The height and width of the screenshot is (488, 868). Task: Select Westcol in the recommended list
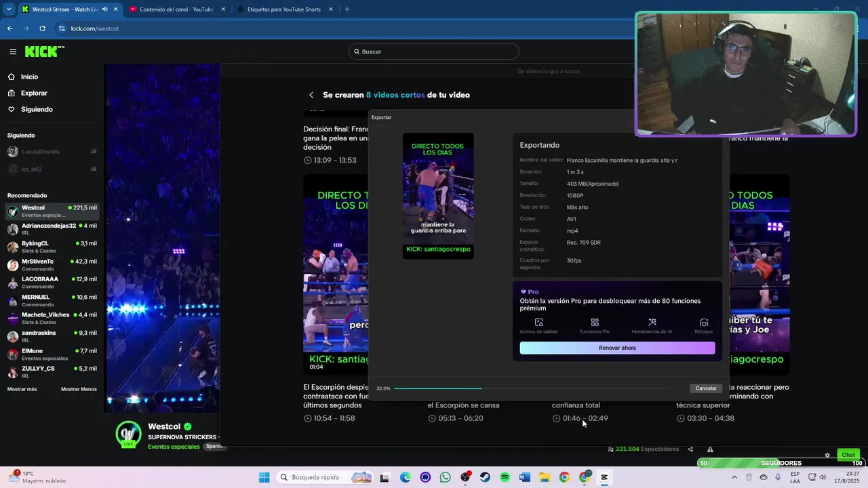click(52, 211)
